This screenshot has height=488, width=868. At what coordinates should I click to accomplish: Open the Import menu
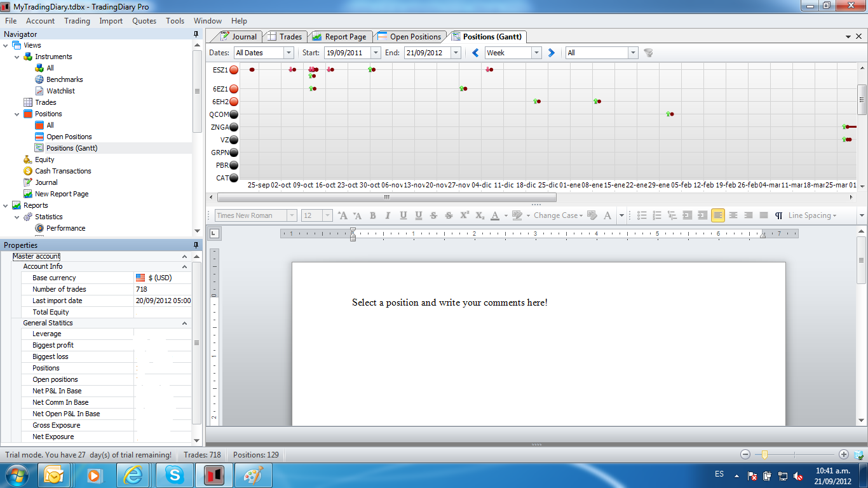point(111,21)
